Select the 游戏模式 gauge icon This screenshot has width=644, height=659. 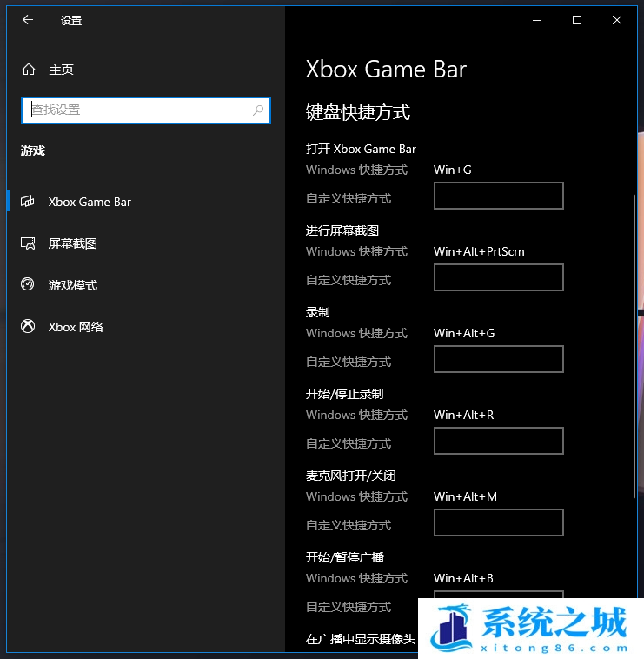click(x=28, y=284)
